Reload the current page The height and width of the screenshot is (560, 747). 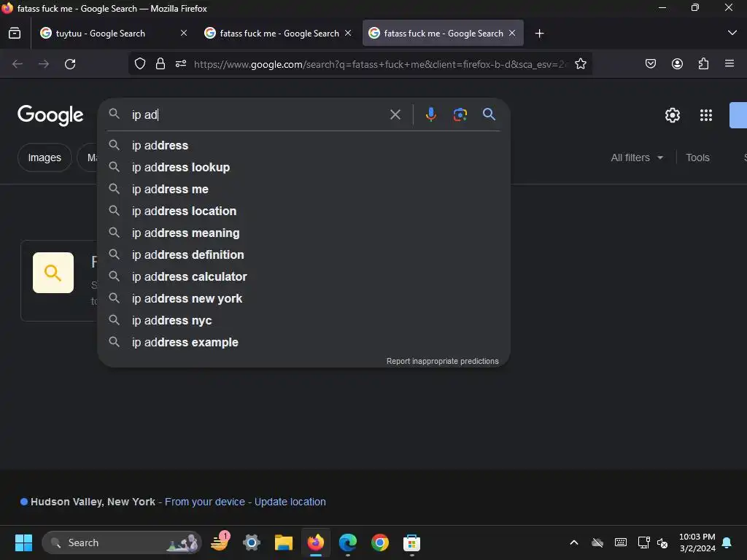click(70, 64)
